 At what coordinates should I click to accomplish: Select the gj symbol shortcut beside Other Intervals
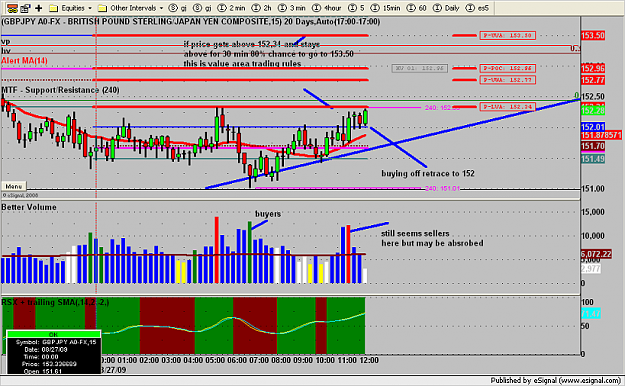178,8
